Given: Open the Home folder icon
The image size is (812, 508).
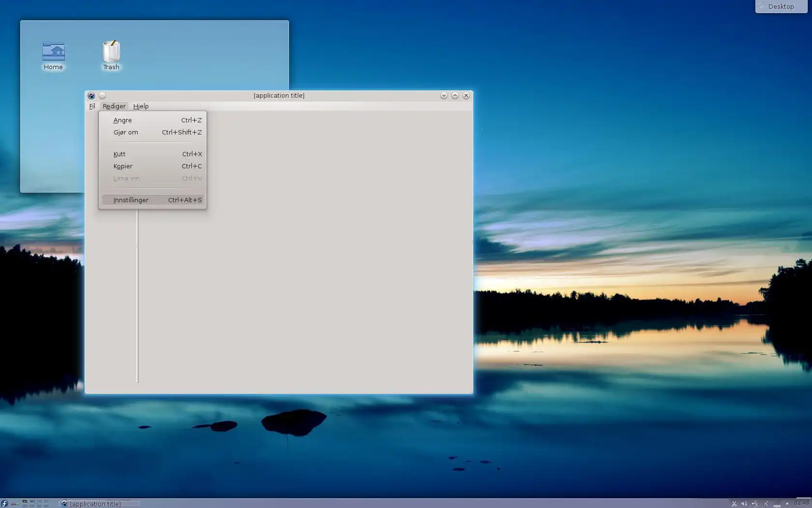Looking at the screenshot, I should (x=53, y=56).
